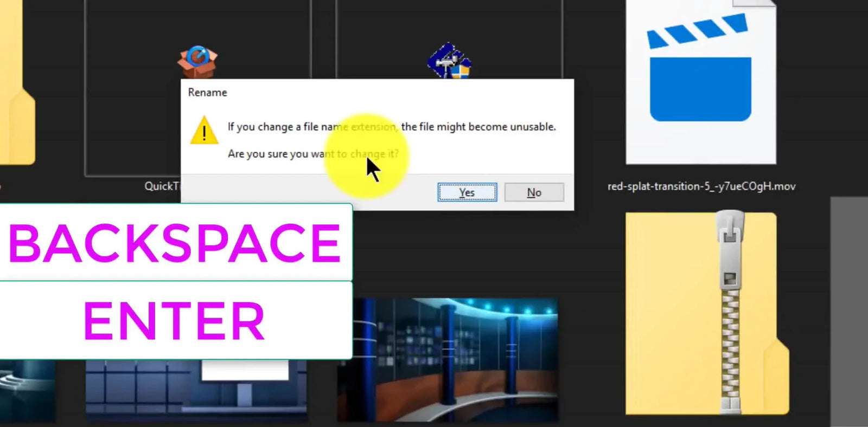Select the QuickTime installer box icon
This screenshot has height=427, width=868.
click(197, 62)
